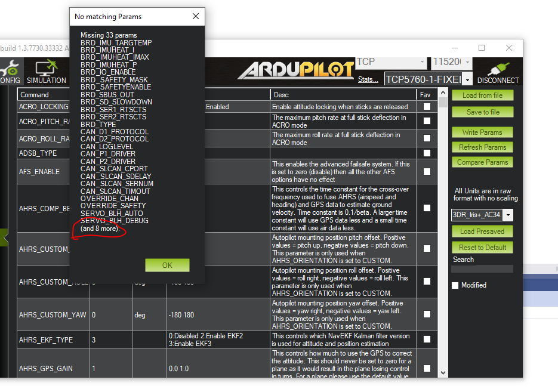Click the (and 8 more) text

pyautogui.click(x=100, y=229)
